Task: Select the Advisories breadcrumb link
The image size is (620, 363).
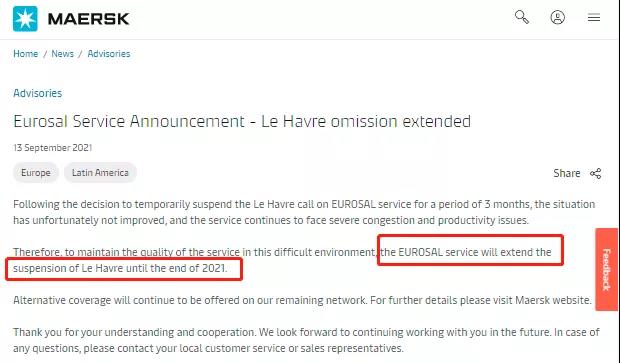Action: coord(109,54)
